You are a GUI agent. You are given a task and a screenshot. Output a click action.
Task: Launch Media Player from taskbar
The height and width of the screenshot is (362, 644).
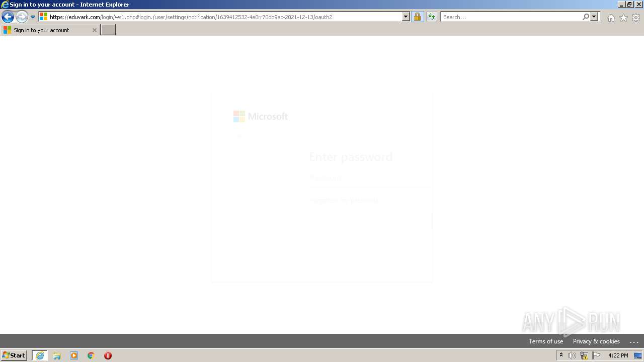[74, 355]
